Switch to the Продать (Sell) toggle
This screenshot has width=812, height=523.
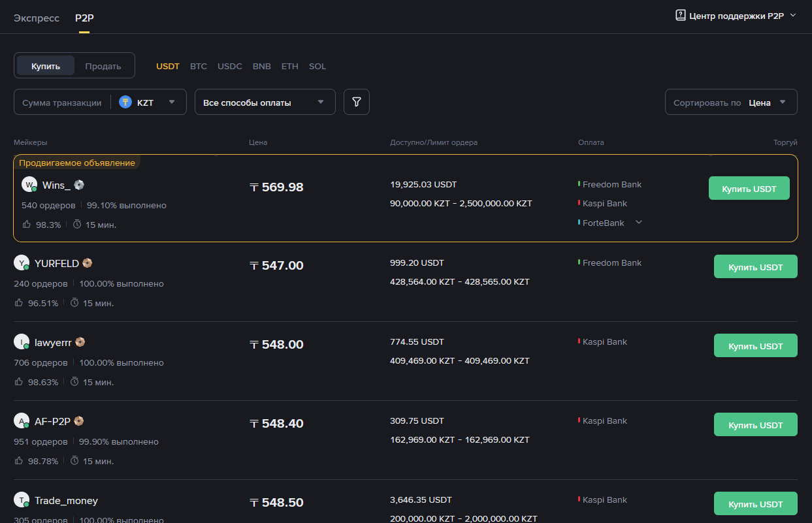click(x=103, y=66)
